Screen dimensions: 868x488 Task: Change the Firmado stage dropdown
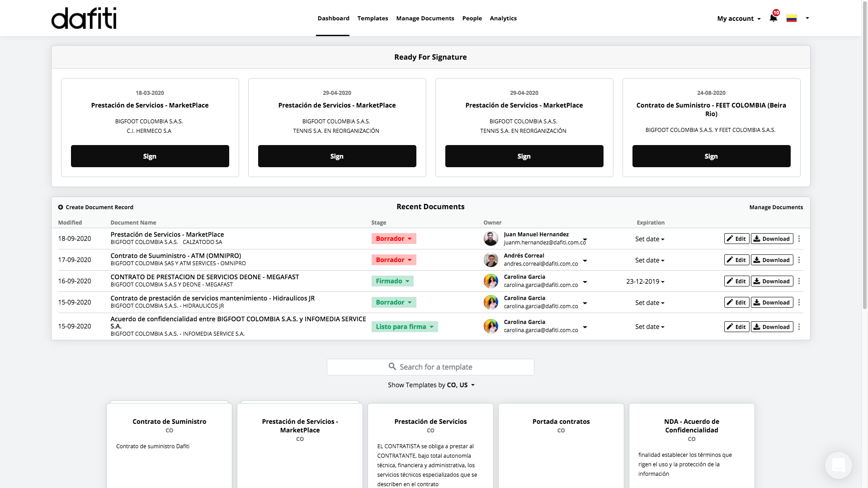coord(392,281)
